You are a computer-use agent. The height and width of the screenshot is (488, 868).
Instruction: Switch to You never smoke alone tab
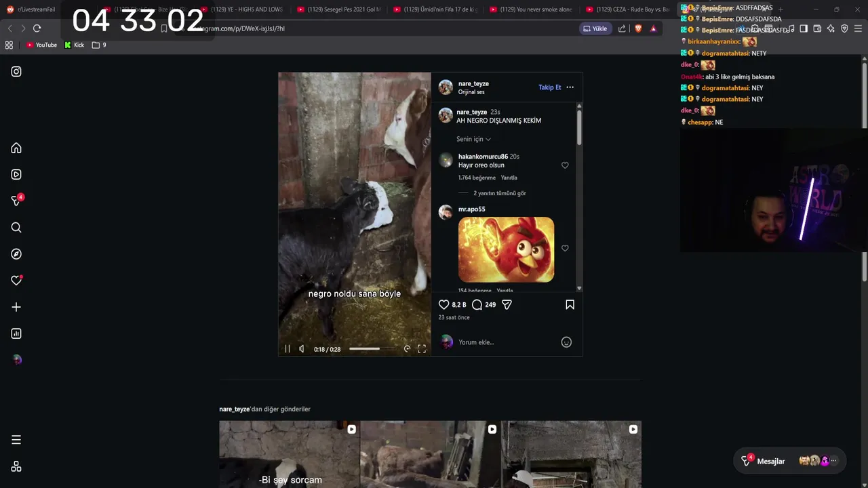pos(532,9)
